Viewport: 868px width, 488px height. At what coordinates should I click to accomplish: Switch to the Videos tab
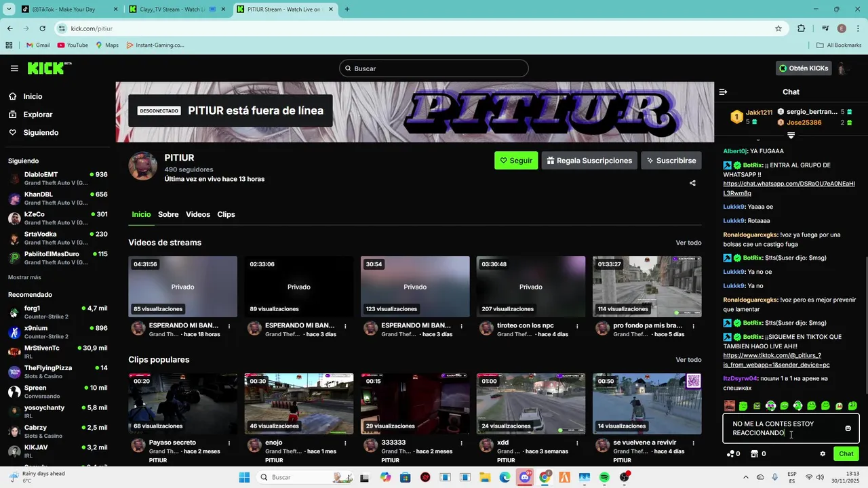click(198, 214)
